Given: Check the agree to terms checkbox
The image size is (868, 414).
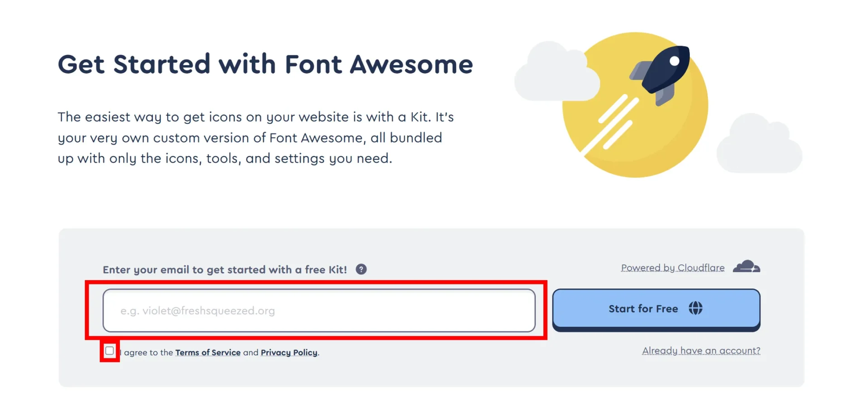Looking at the screenshot, I should pos(109,351).
